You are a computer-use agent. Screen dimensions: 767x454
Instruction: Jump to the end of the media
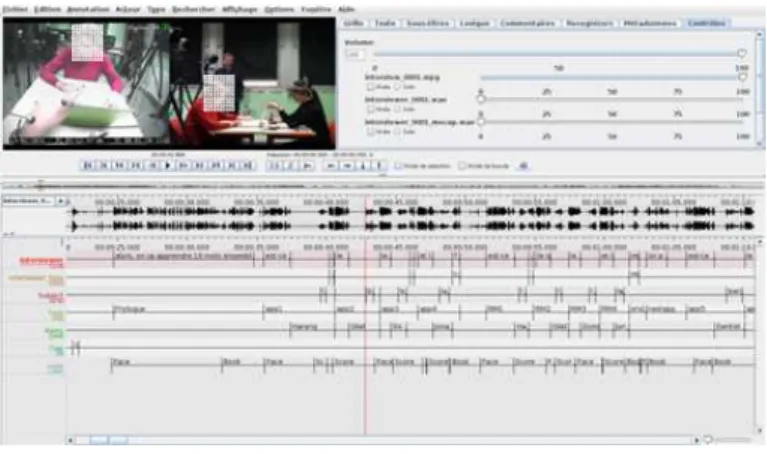(x=248, y=166)
